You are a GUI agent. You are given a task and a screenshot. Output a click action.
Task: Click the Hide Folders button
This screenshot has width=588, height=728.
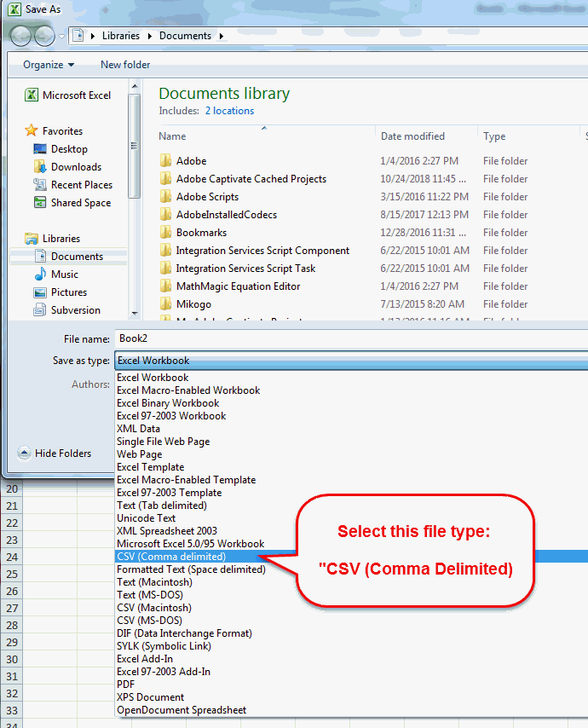[55, 454]
